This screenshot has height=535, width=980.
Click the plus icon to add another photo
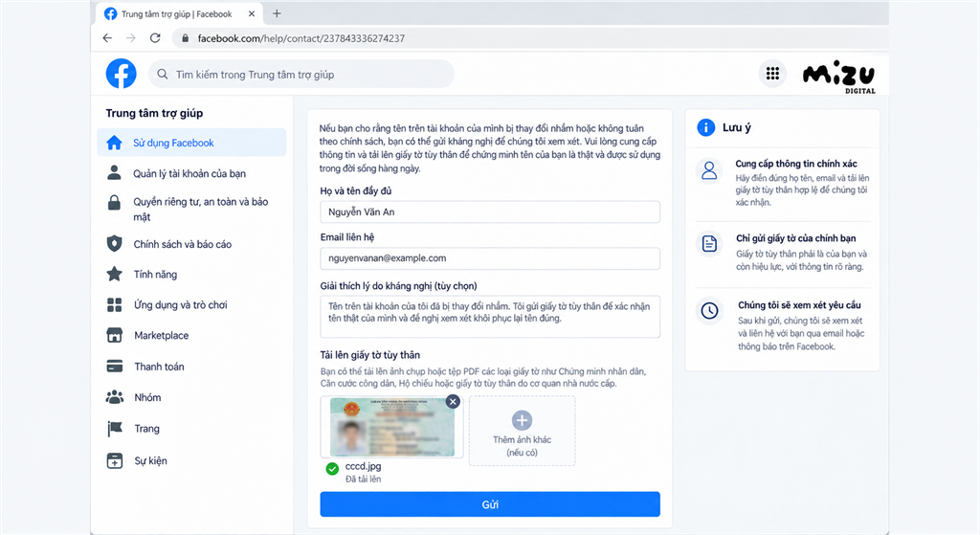(x=522, y=420)
